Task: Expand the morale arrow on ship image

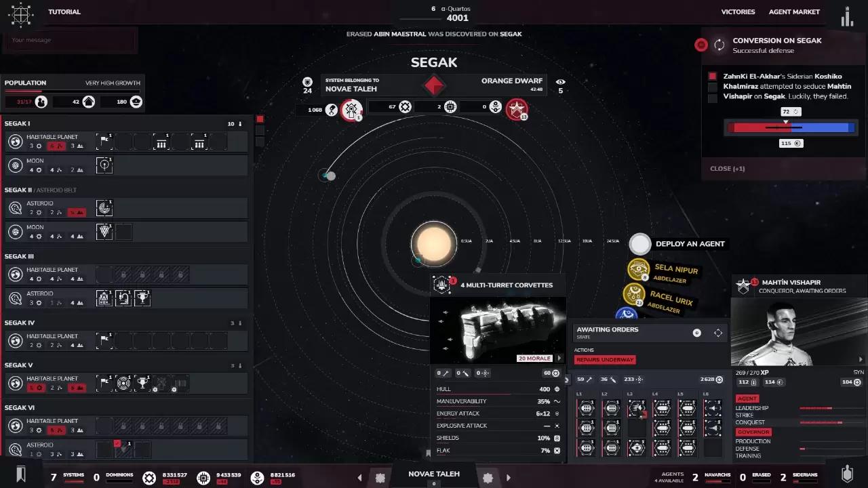Action: (x=559, y=359)
